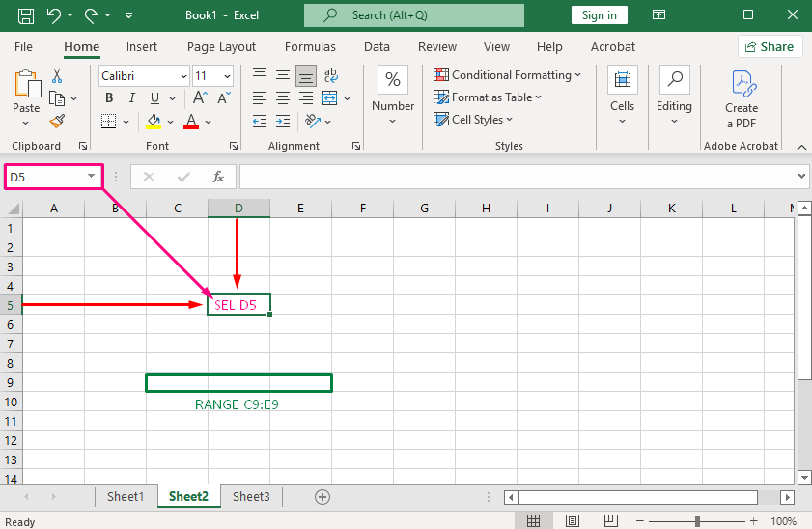This screenshot has width=812, height=529.
Task: Click the Wrap Text icon
Action: tap(331, 75)
